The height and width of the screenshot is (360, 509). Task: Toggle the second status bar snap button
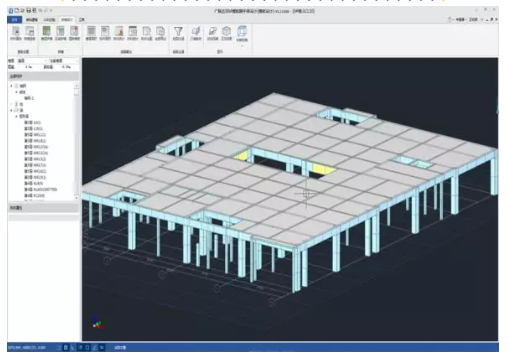pos(66,348)
